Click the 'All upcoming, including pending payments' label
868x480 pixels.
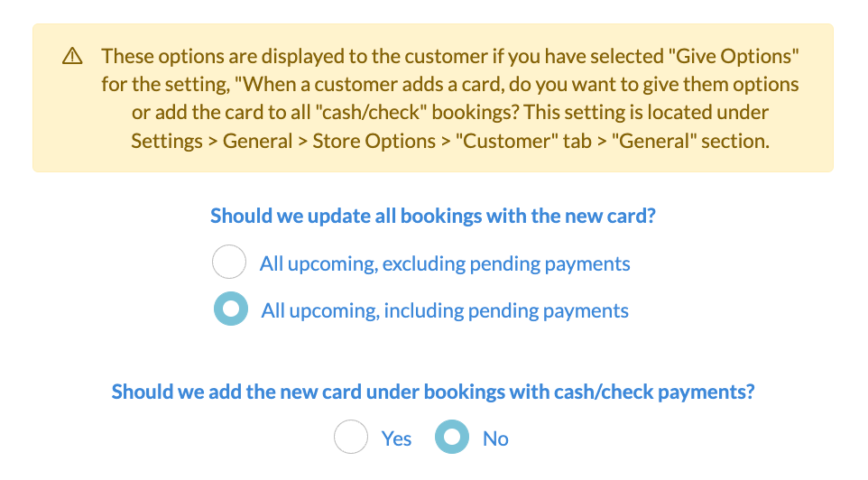point(445,310)
